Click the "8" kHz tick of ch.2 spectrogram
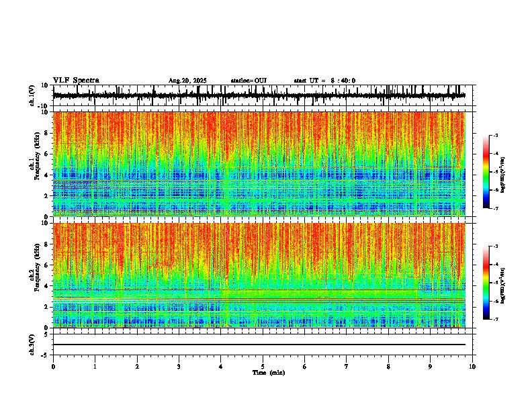 [x=46, y=244]
